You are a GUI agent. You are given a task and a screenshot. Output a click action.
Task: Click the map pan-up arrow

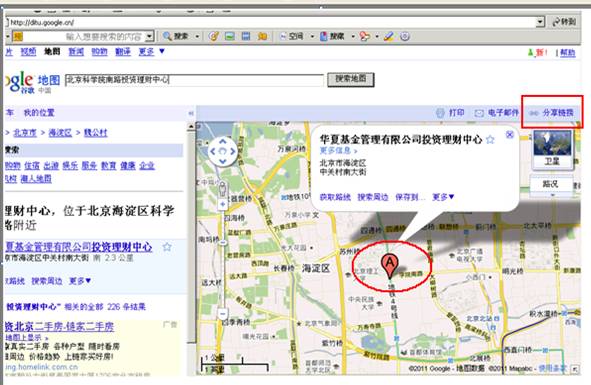[223, 141]
